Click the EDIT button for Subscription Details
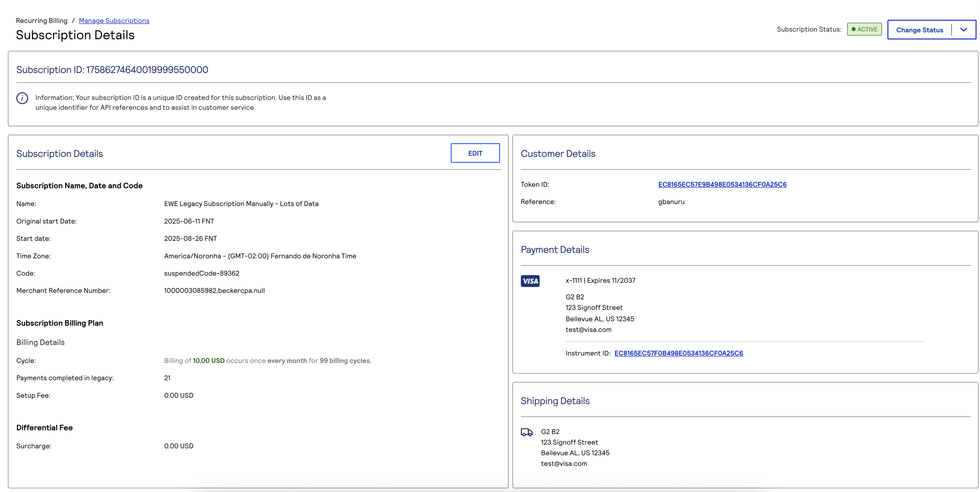The image size is (980, 492). (x=475, y=153)
